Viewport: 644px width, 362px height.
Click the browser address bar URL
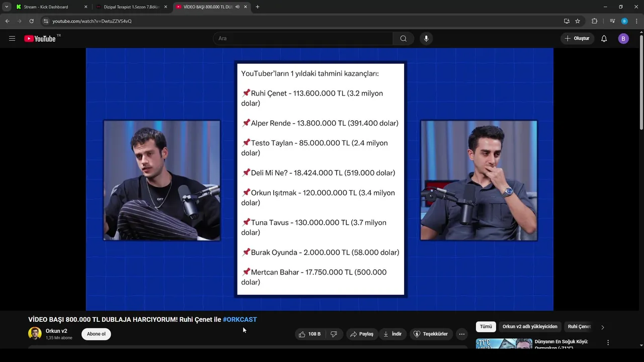92,21
